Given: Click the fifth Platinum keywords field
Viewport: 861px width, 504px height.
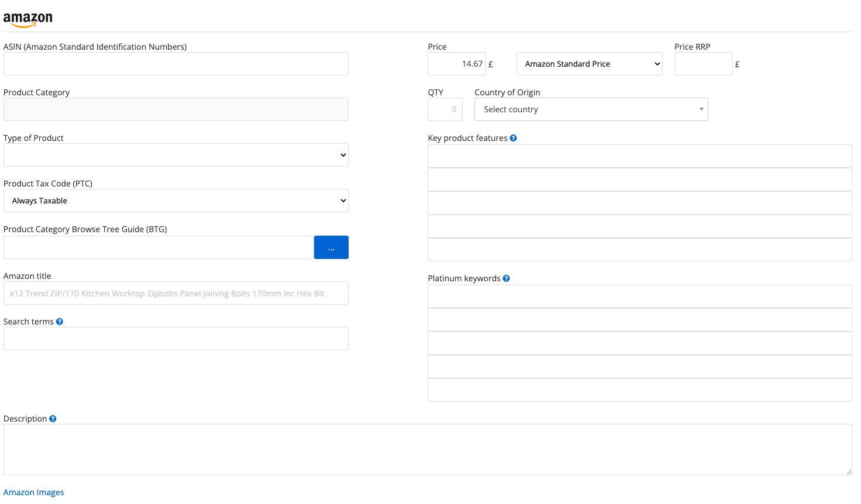Looking at the screenshot, I should [x=640, y=390].
